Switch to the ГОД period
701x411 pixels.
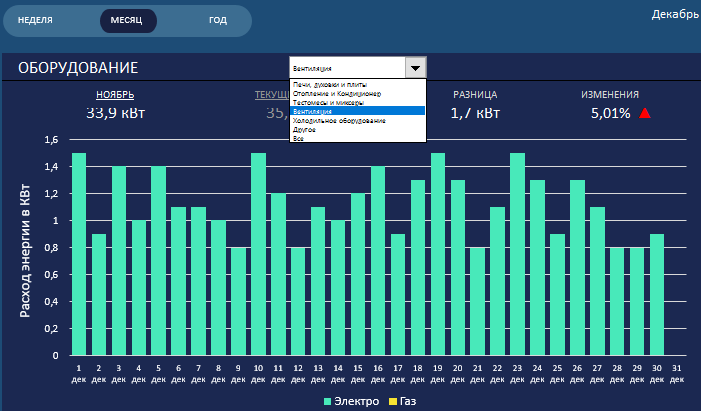tap(217, 20)
